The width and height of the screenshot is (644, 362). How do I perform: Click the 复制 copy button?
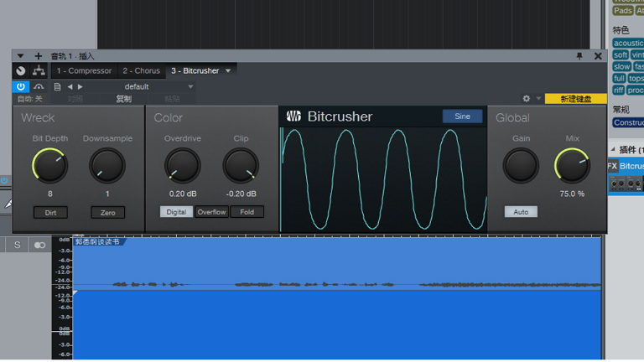coord(123,99)
